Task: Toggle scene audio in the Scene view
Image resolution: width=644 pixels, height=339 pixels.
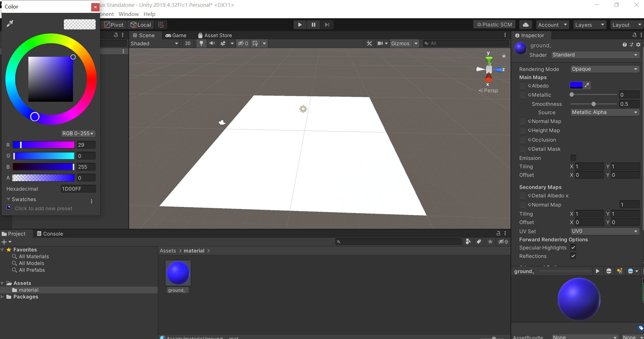Action: pos(212,43)
